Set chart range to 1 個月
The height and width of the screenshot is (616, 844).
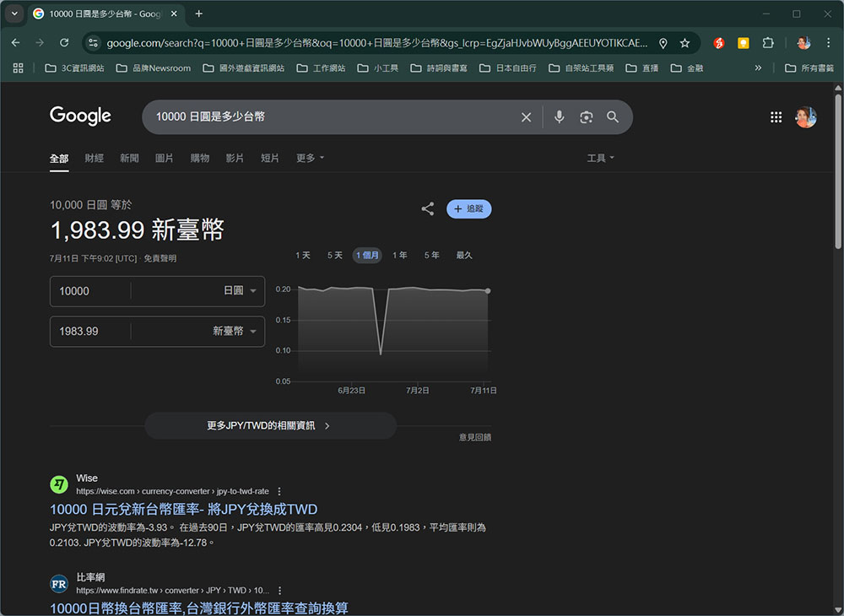click(367, 255)
